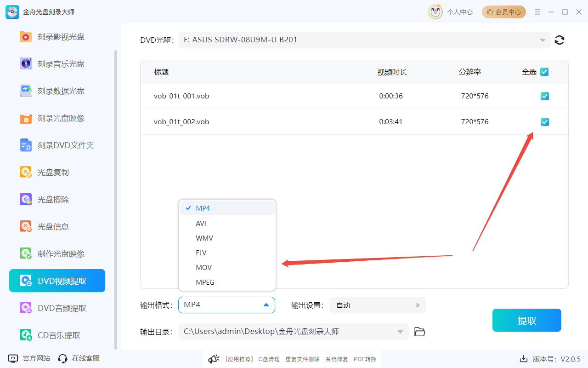Click the 刻录音乐光盘 disc icon

point(26,64)
